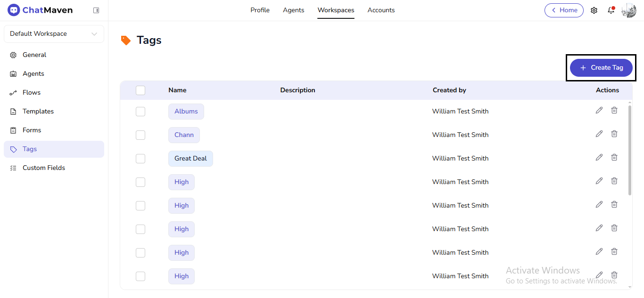Click the Create Tag button
The height and width of the screenshot is (298, 644).
pyautogui.click(x=601, y=68)
